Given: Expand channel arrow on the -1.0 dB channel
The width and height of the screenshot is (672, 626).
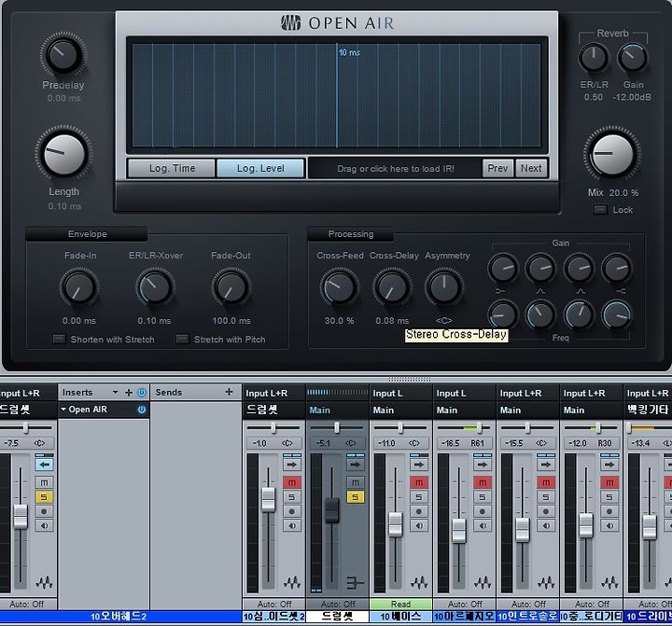Looking at the screenshot, I should click(x=292, y=465).
